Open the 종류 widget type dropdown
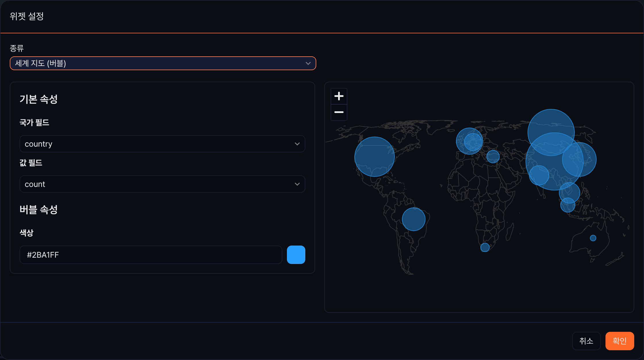 click(163, 63)
